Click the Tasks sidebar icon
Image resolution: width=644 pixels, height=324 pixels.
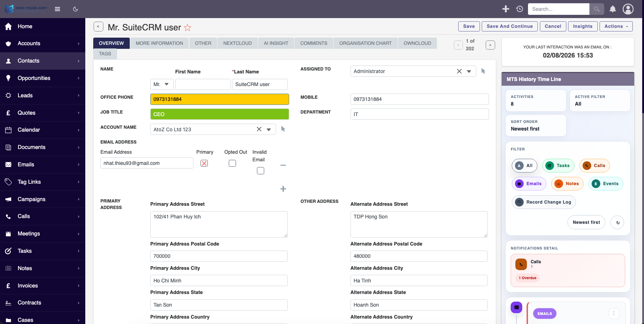point(8,251)
